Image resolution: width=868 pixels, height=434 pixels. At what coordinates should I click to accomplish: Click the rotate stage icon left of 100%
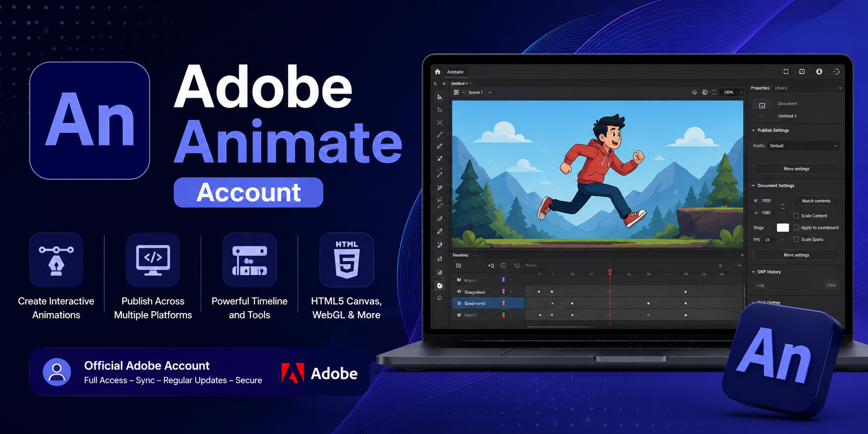[714, 92]
